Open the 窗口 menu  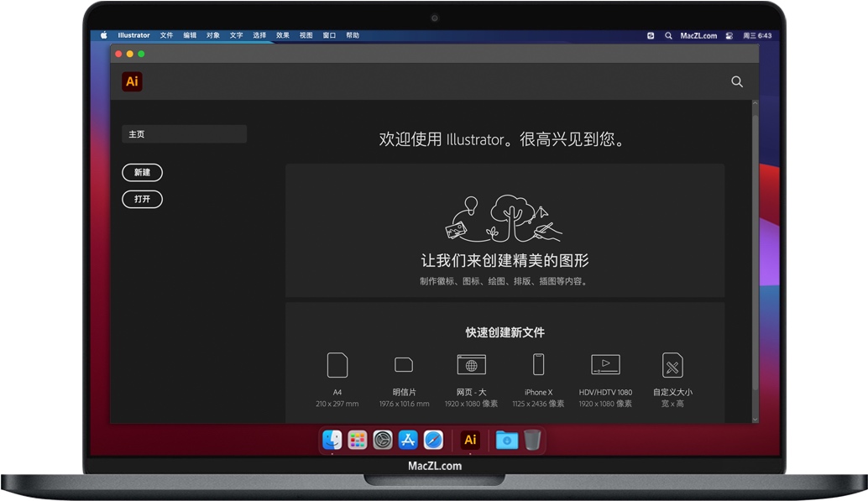tap(328, 35)
